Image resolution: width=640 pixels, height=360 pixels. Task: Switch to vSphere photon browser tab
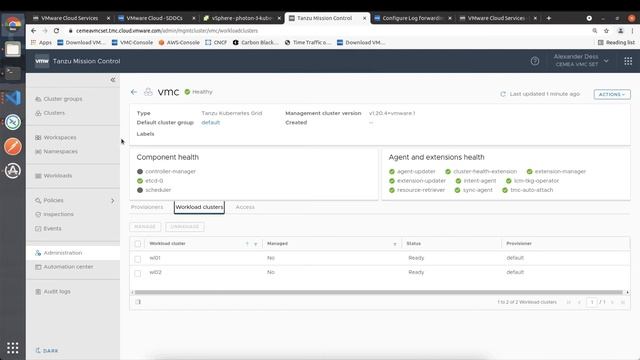pyautogui.click(x=242, y=18)
